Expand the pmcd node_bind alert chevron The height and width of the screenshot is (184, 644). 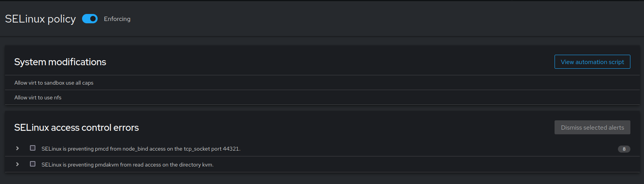click(17, 148)
